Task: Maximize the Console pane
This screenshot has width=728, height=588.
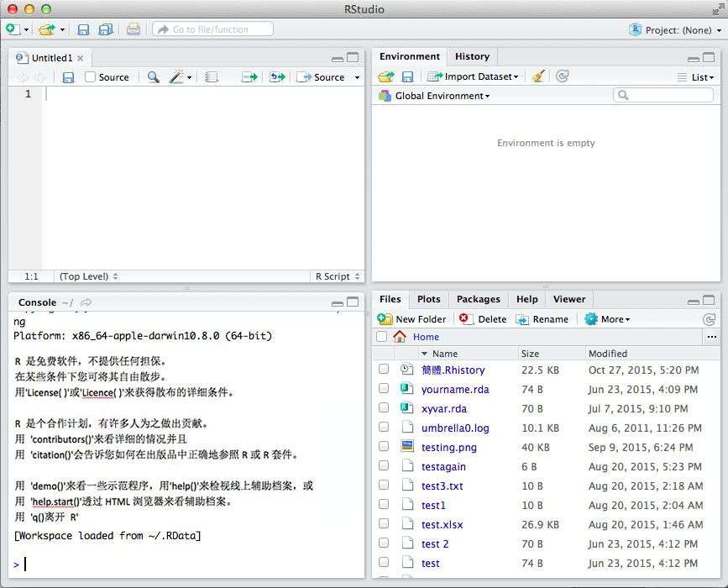Action: (x=353, y=302)
